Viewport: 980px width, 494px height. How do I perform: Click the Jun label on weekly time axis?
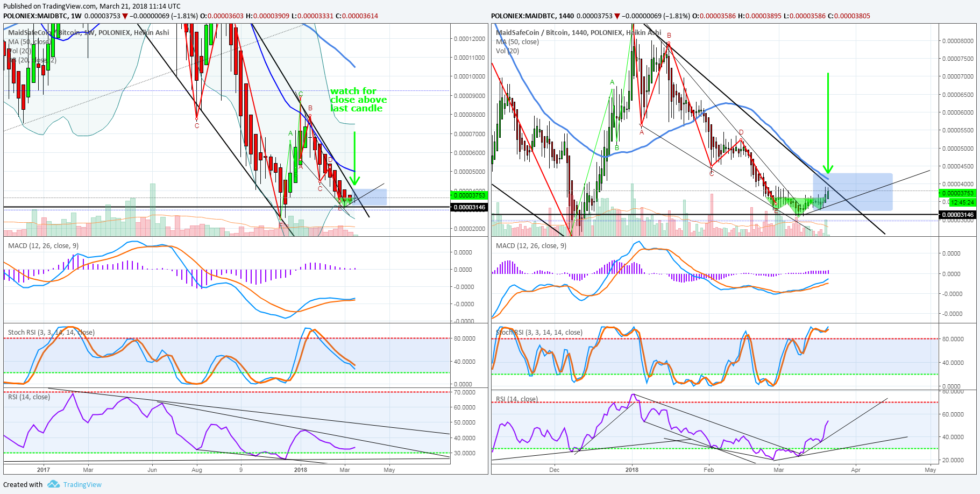tap(152, 470)
